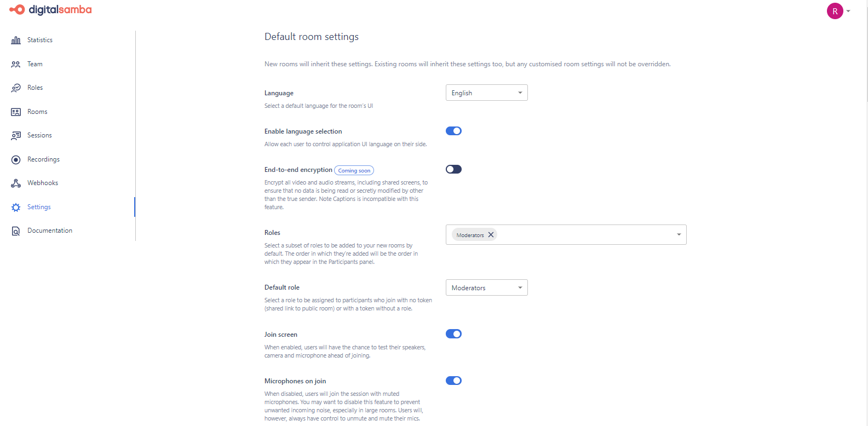Toggle Microphones on join switch
The width and height of the screenshot is (868, 426).
coord(453,381)
